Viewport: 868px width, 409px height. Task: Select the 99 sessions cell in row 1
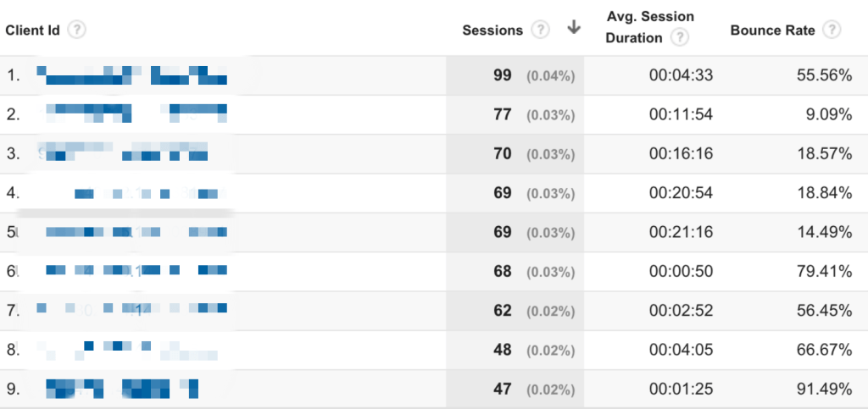502,75
